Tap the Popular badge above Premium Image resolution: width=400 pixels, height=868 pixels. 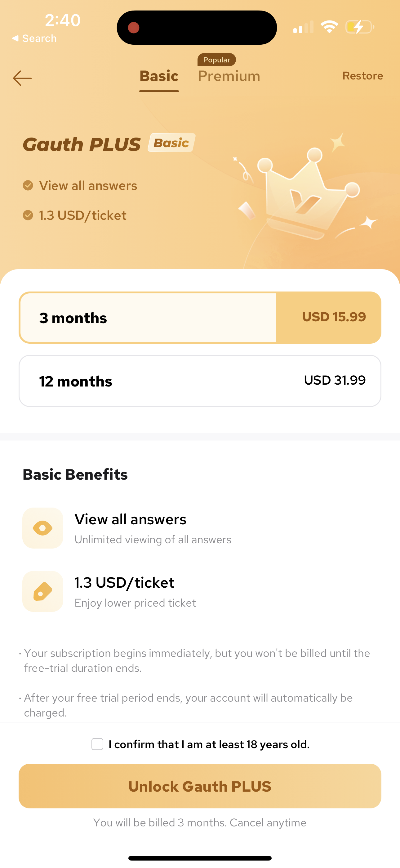point(216,60)
